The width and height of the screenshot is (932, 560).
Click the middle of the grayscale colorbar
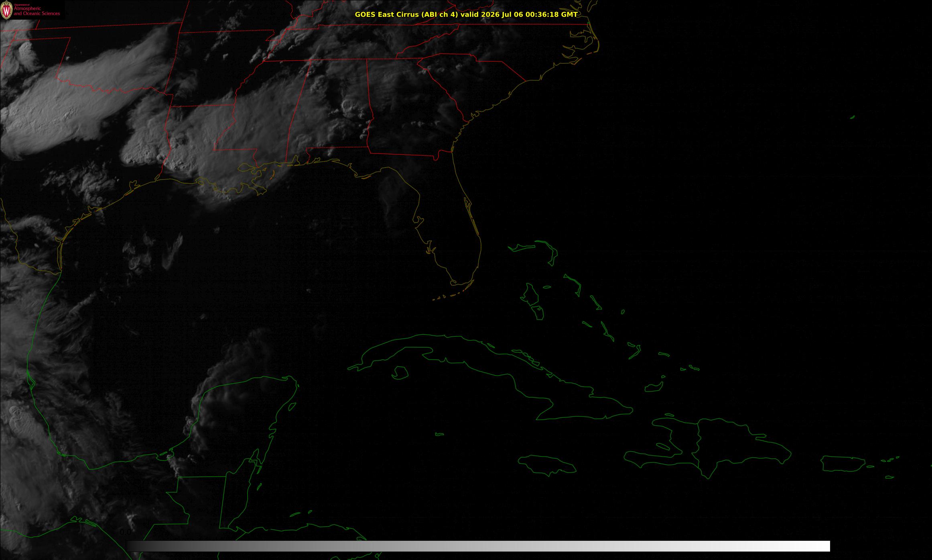(478, 546)
